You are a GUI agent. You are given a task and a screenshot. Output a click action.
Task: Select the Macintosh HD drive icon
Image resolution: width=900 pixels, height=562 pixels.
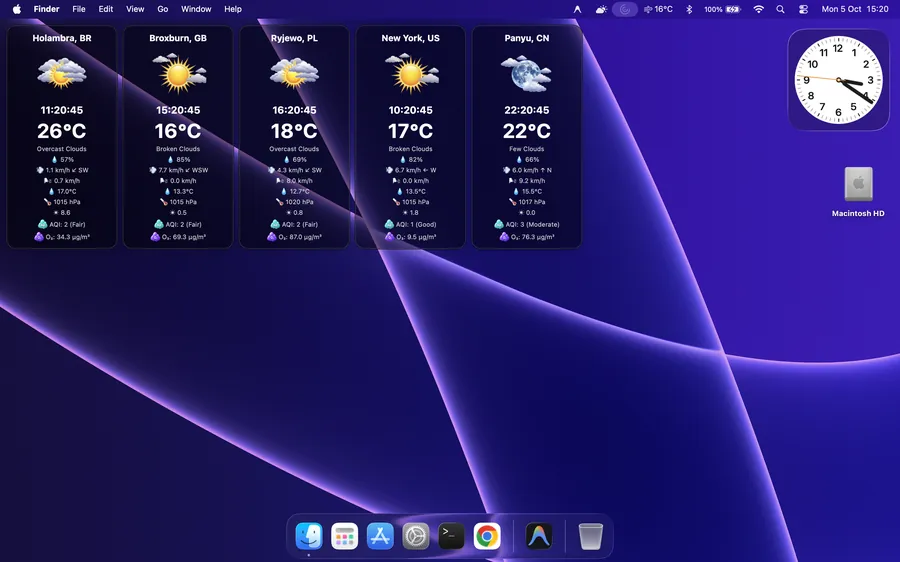(x=858, y=184)
